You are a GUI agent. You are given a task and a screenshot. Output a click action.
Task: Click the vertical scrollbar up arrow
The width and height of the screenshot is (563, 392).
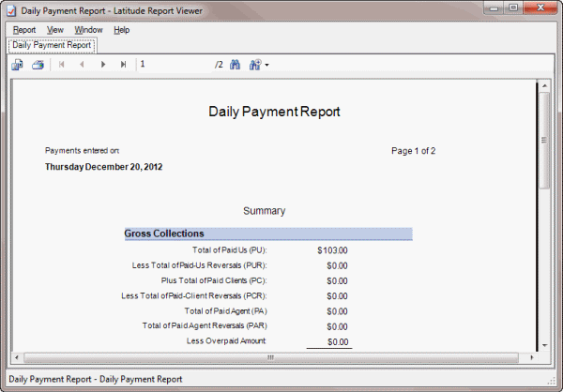pos(542,88)
